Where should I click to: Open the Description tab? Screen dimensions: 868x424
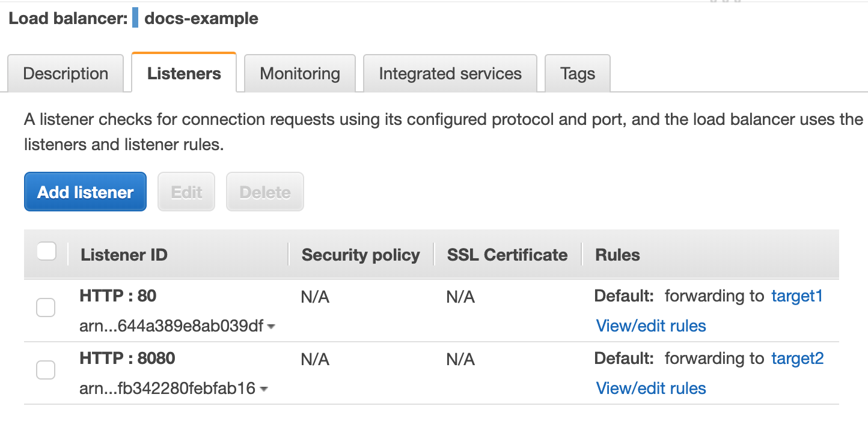[66, 74]
